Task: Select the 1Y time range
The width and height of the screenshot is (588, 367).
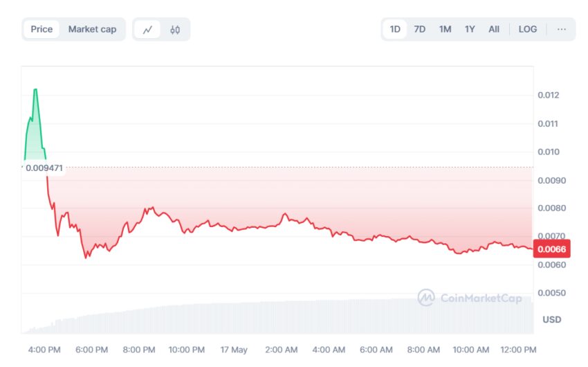Action: click(x=470, y=29)
